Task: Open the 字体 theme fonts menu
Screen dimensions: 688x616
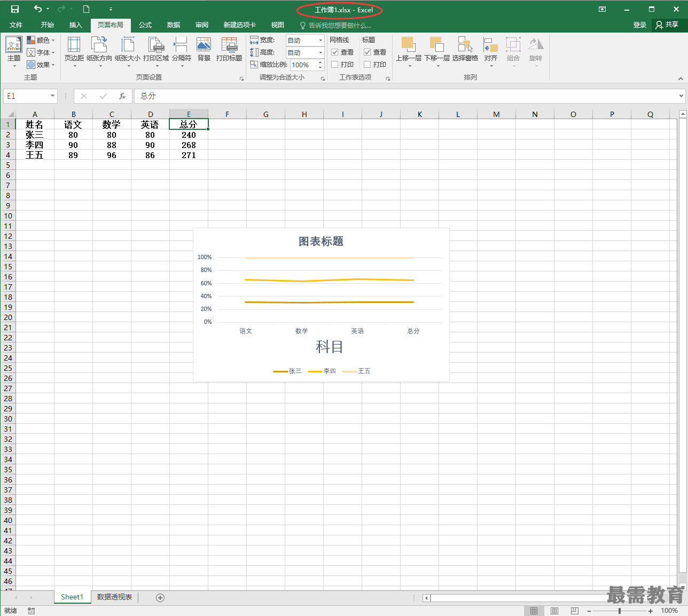Action: tap(41, 52)
